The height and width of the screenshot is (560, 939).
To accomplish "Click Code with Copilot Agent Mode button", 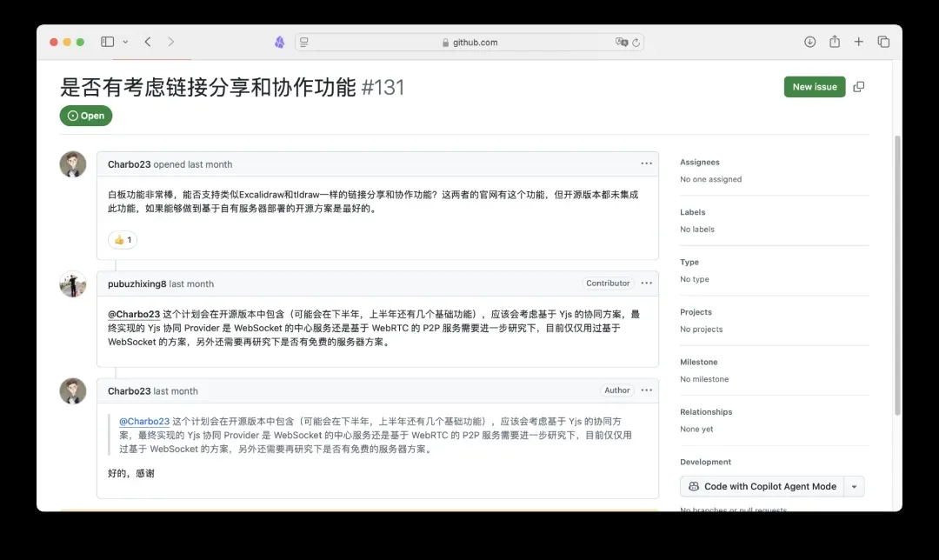I will (x=762, y=487).
